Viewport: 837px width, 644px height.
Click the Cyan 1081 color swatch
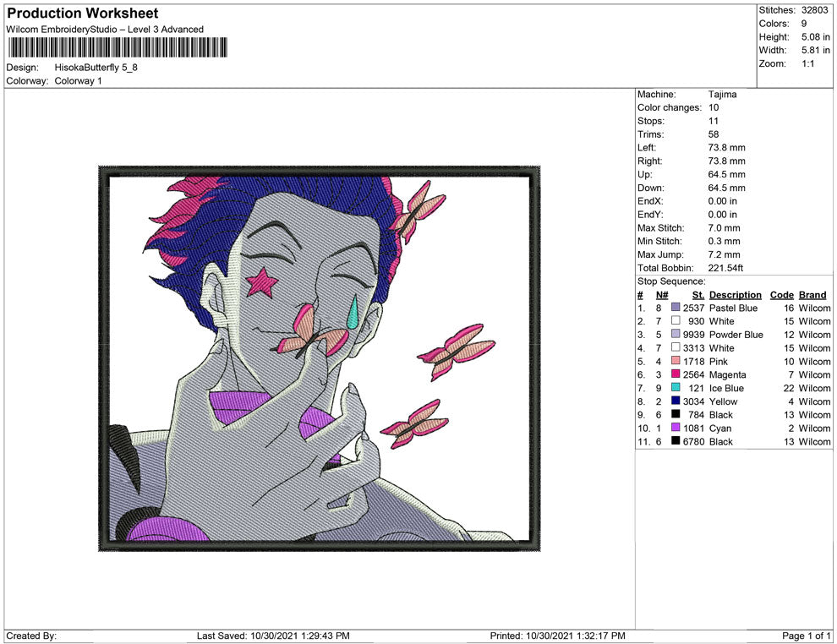676,428
